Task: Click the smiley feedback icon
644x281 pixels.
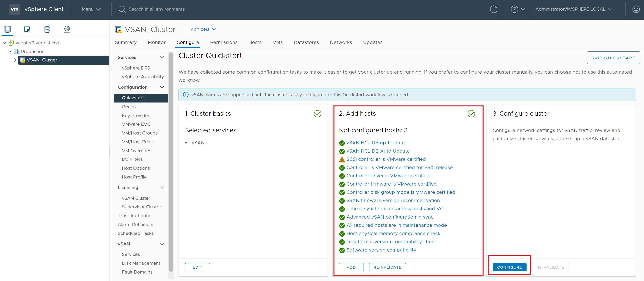Action: coord(636,9)
